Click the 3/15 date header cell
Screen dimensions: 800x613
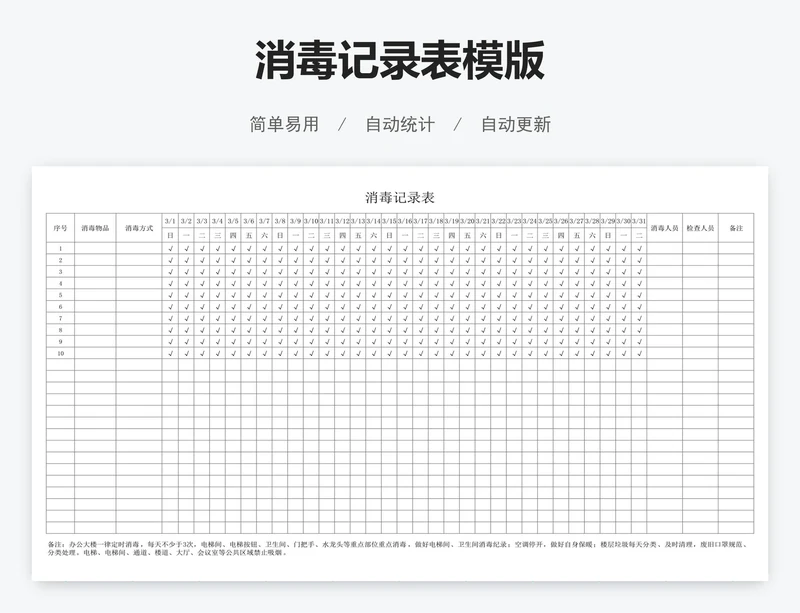pyautogui.click(x=389, y=221)
